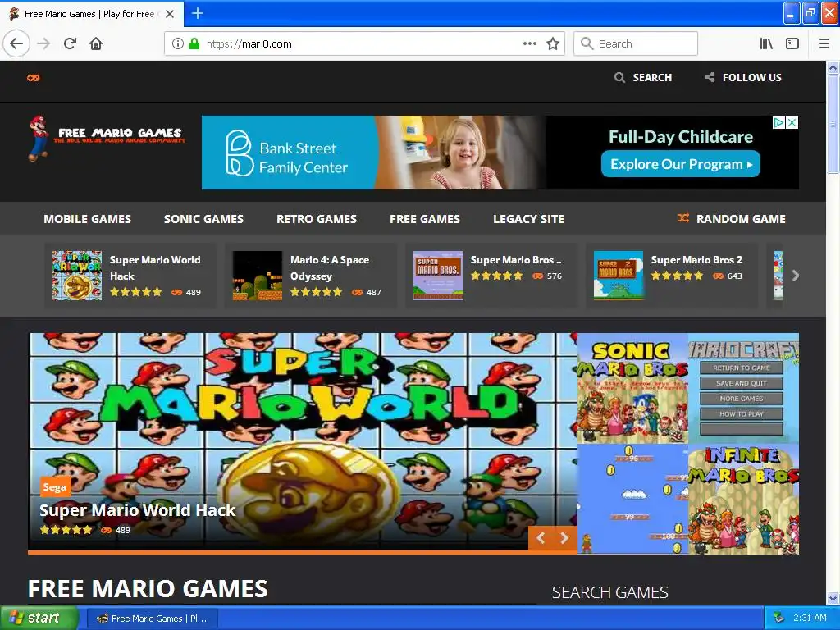Click the Sega category tag on slide
Image resolution: width=840 pixels, height=630 pixels.
click(55, 487)
